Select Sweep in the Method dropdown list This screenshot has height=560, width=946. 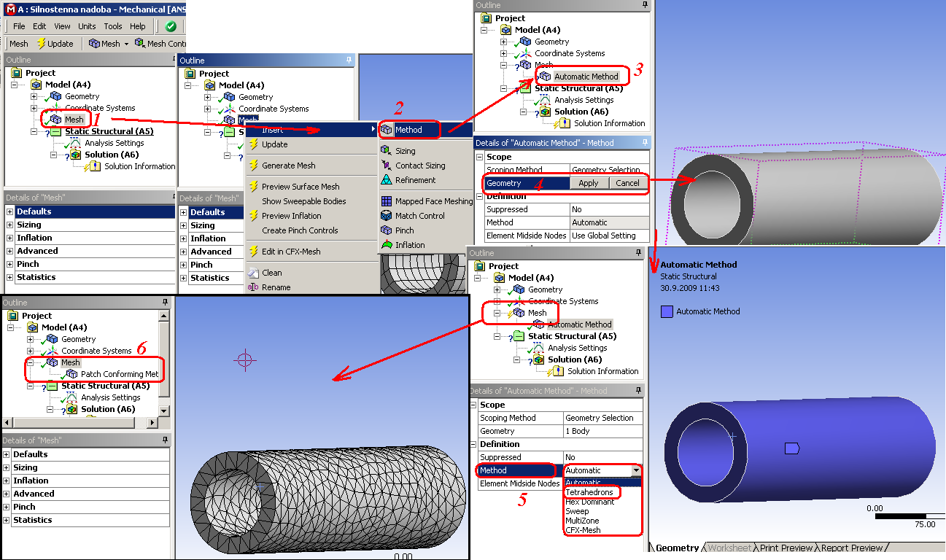[x=577, y=511]
